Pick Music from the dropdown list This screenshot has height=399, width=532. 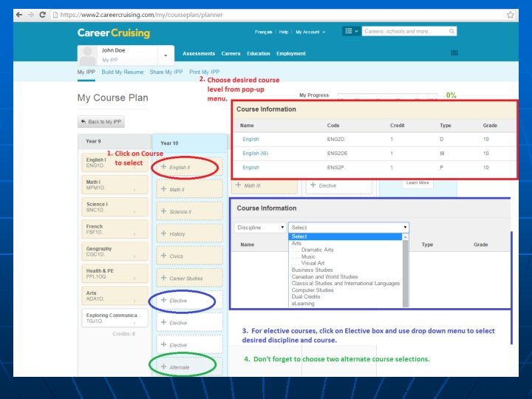[308, 256]
